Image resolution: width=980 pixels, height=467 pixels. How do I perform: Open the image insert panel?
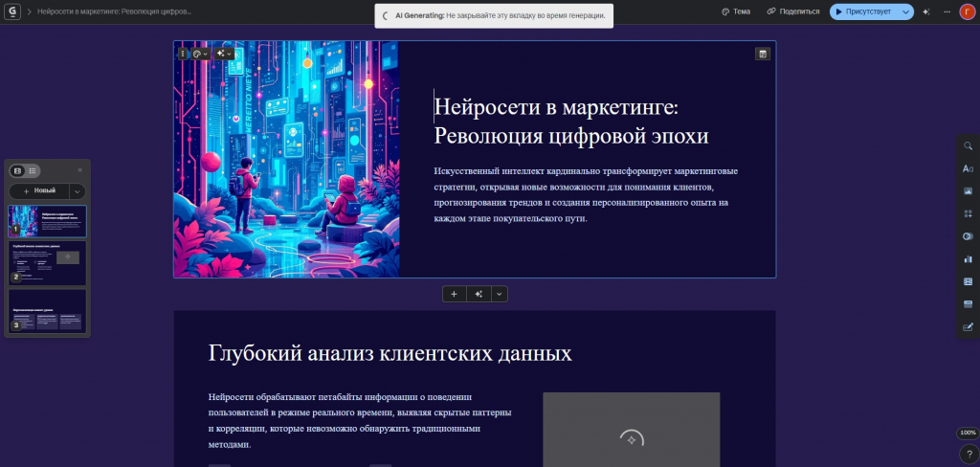[x=968, y=191]
